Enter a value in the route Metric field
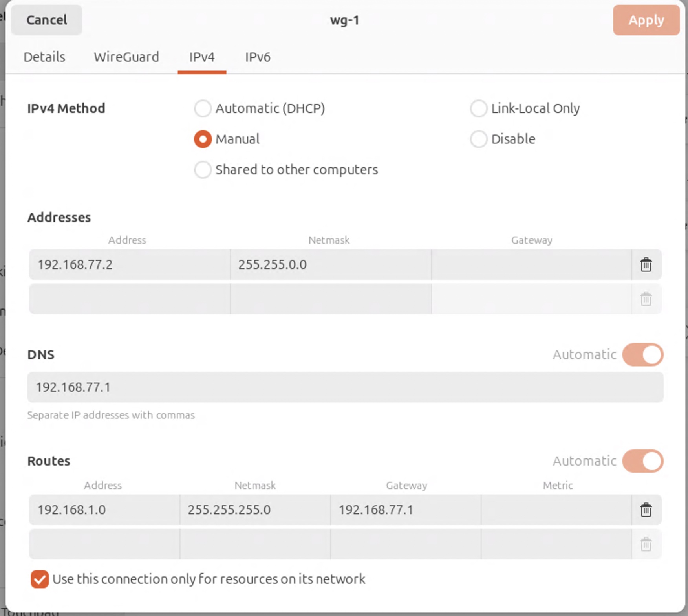 (558, 510)
